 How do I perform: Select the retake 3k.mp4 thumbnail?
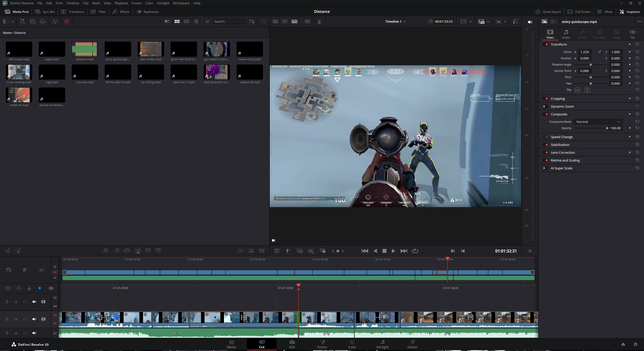coord(19,95)
